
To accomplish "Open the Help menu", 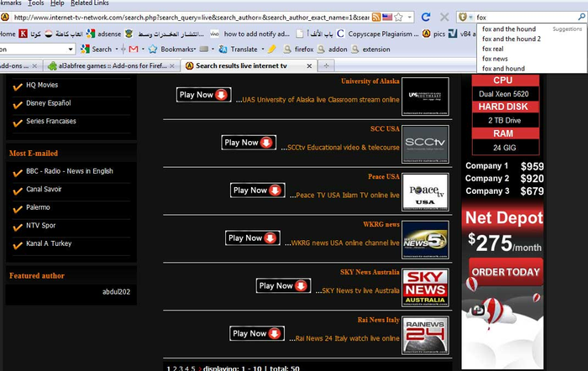I will 57,3.
